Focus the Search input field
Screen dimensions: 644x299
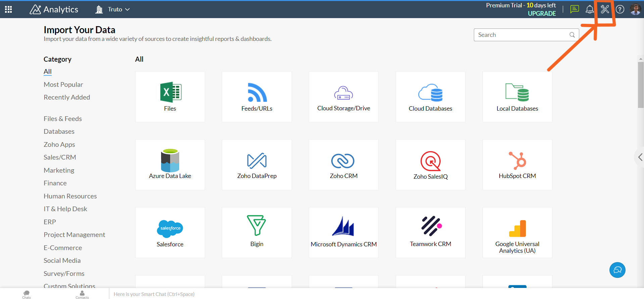coord(526,35)
